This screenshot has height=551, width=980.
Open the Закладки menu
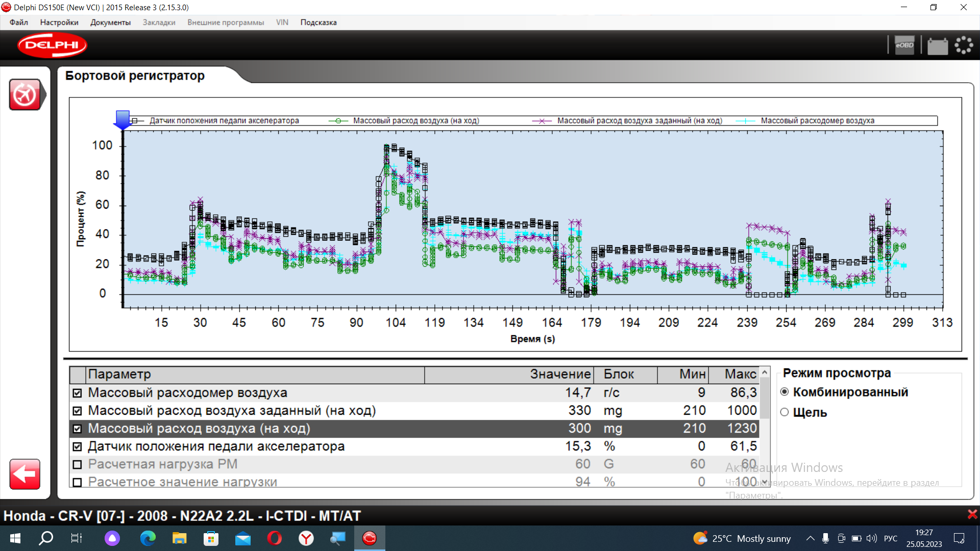159,22
